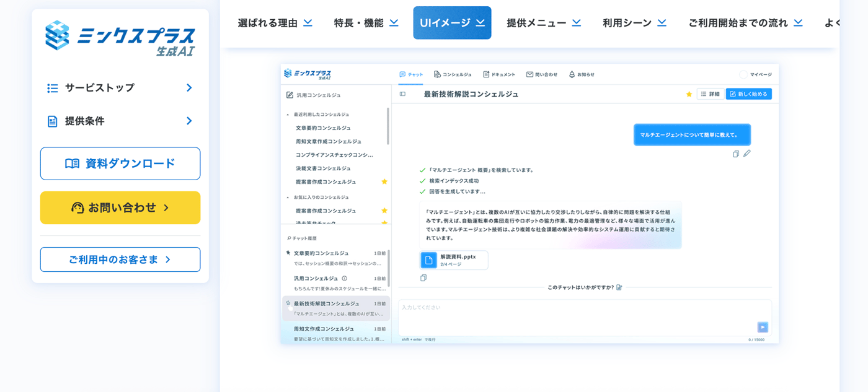This screenshot has width=868, height=392.
Task: Open 最新技術解説コンシェルジュ chat history entry
Action: click(335, 308)
